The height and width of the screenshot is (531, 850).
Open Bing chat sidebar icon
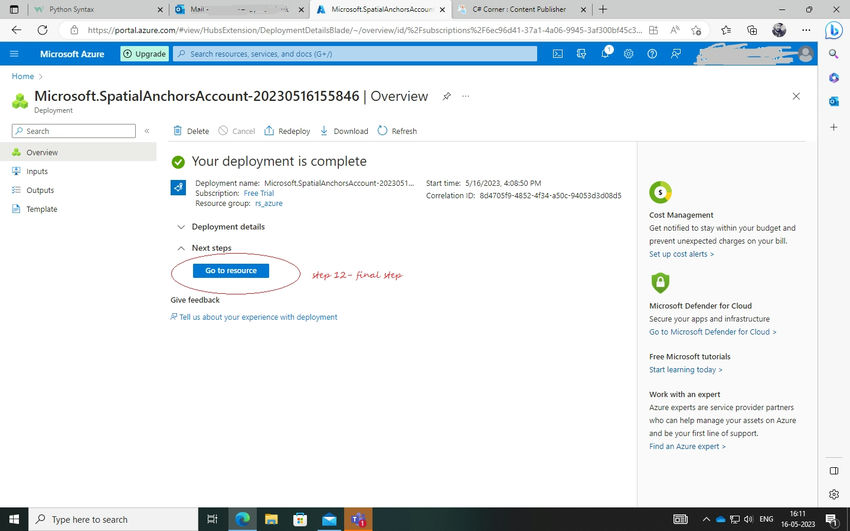click(x=834, y=30)
